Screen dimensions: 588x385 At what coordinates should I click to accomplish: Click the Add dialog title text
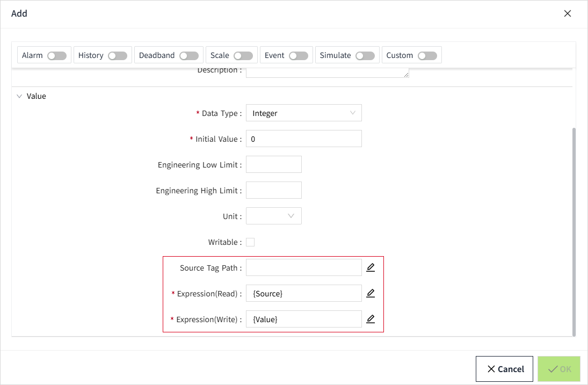coord(19,13)
